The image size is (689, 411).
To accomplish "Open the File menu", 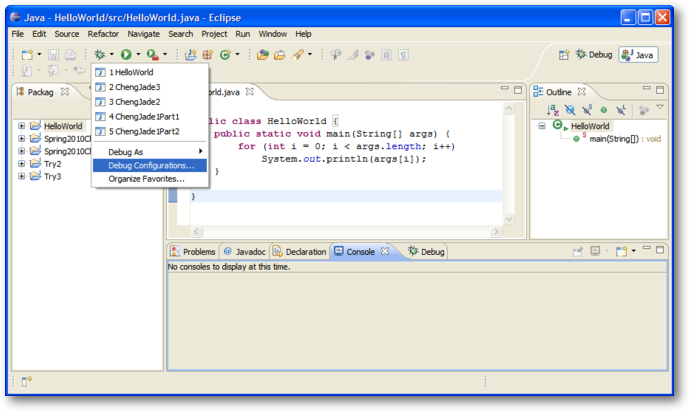I will point(18,34).
